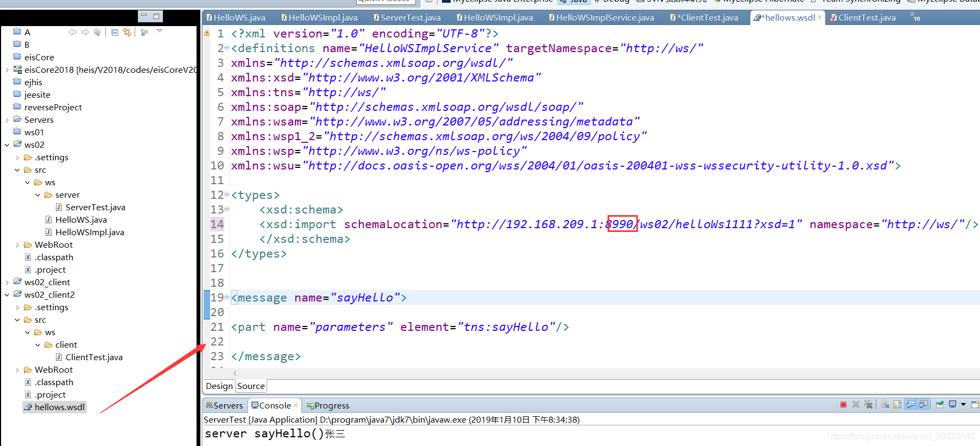Switch to HelloWS.java editor tab
The image size is (980, 446).
point(236,18)
